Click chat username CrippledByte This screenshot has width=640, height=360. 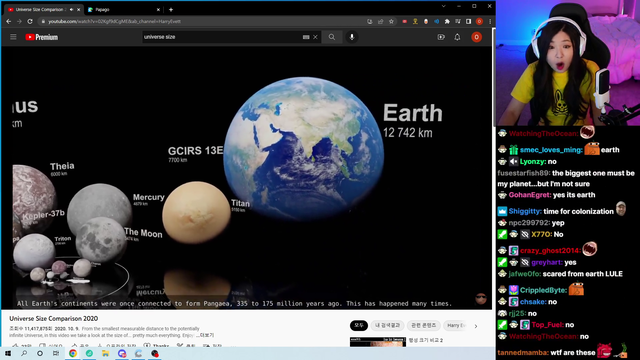coord(543,290)
